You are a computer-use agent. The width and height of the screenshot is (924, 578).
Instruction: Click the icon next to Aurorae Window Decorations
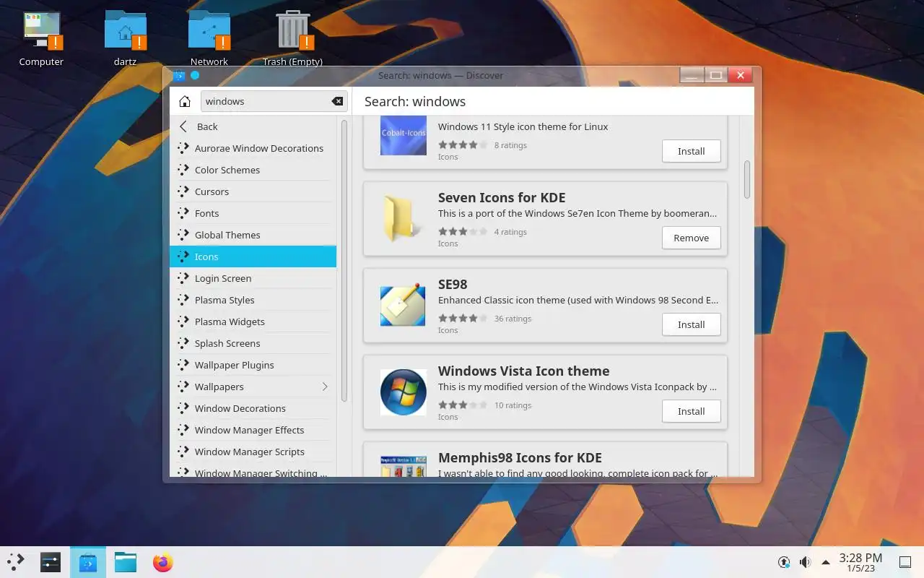click(183, 148)
